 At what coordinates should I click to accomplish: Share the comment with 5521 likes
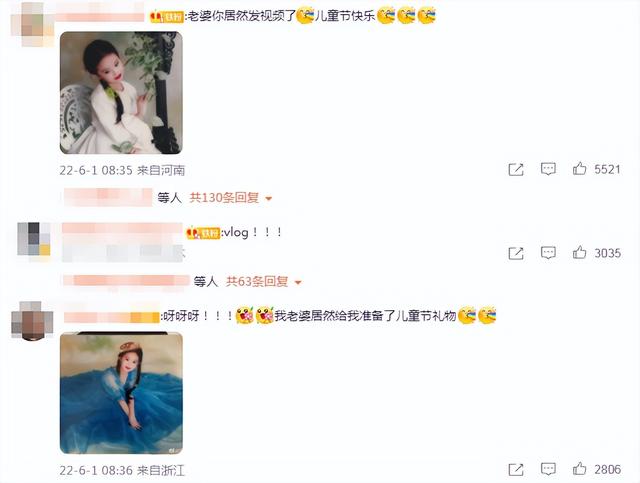516,169
